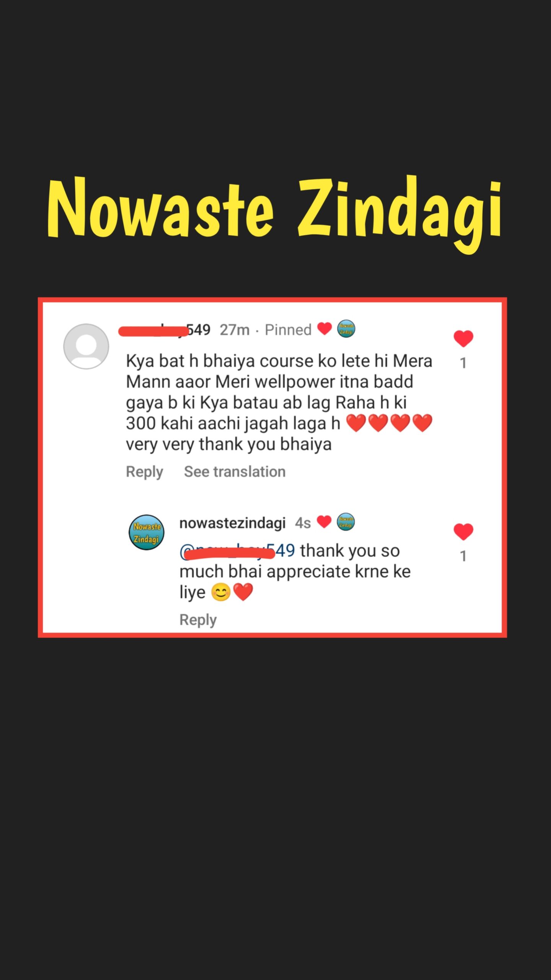Tap Reply under nowastezindagi's comment
The height and width of the screenshot is (980, 551).
[198, 620]
